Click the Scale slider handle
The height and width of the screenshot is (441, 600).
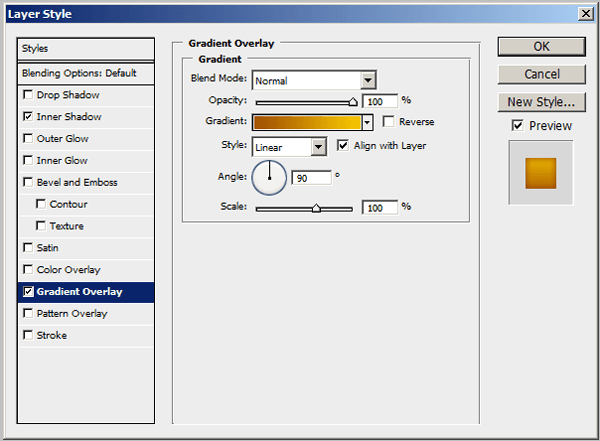[316, 208]
